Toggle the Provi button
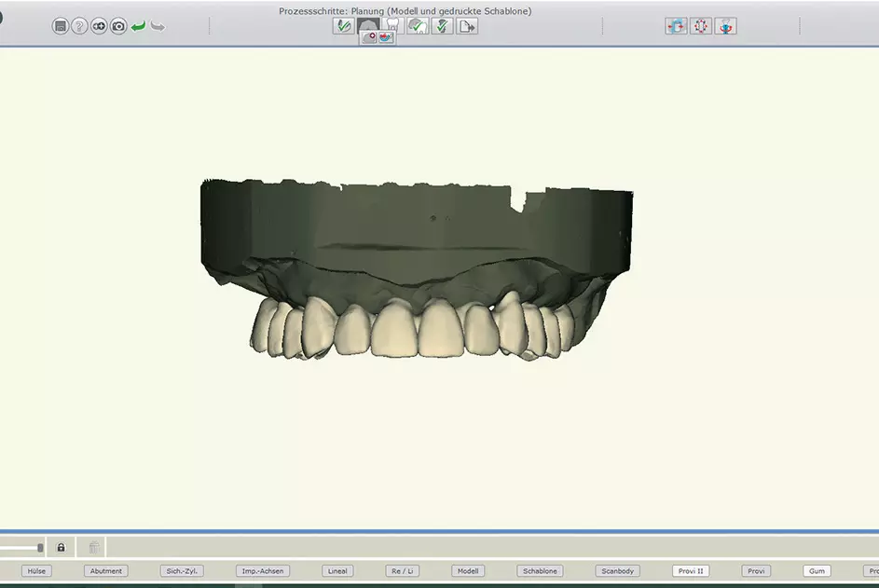This screenshot has height=588, width=879. coord(756,570)
